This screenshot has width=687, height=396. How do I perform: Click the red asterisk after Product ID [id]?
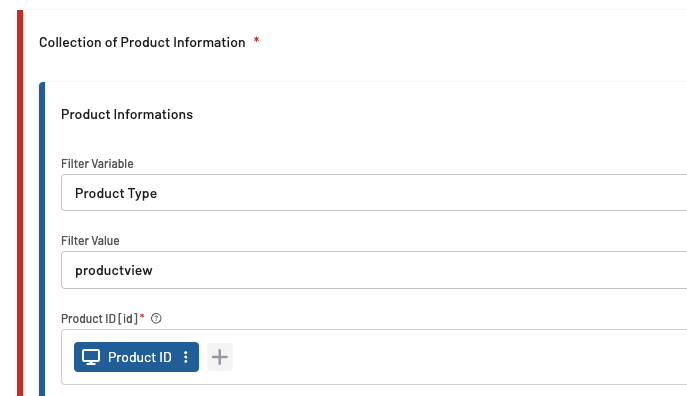[x=142, y=316]
